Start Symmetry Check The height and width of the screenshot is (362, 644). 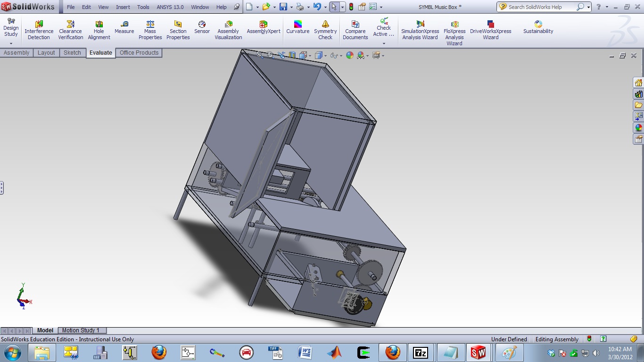[x=325, y=30]
